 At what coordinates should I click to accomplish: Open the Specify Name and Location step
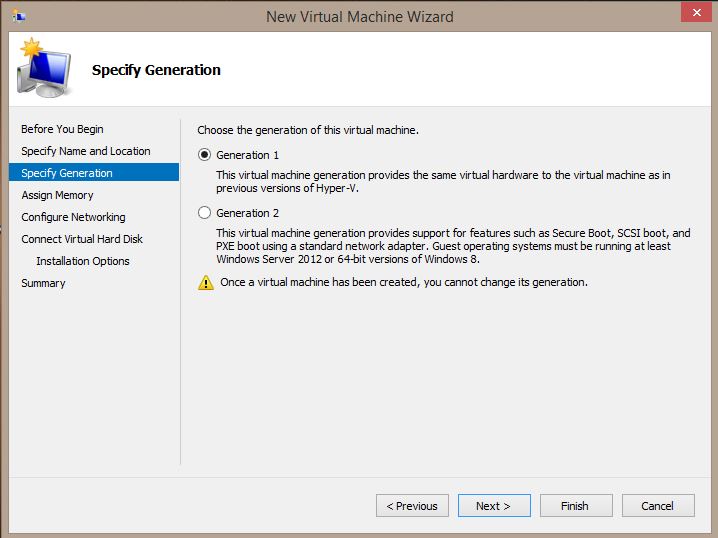(86, 151)
